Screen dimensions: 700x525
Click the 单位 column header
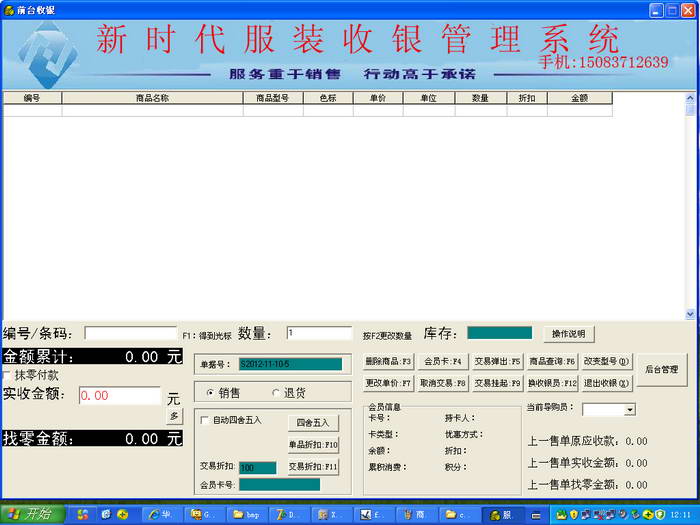(429, 98)
